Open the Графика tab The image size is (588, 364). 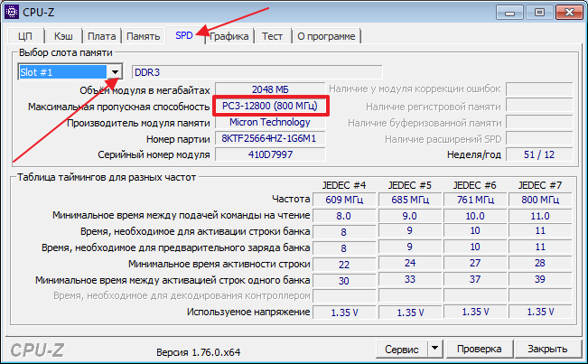tap(229, 36)
